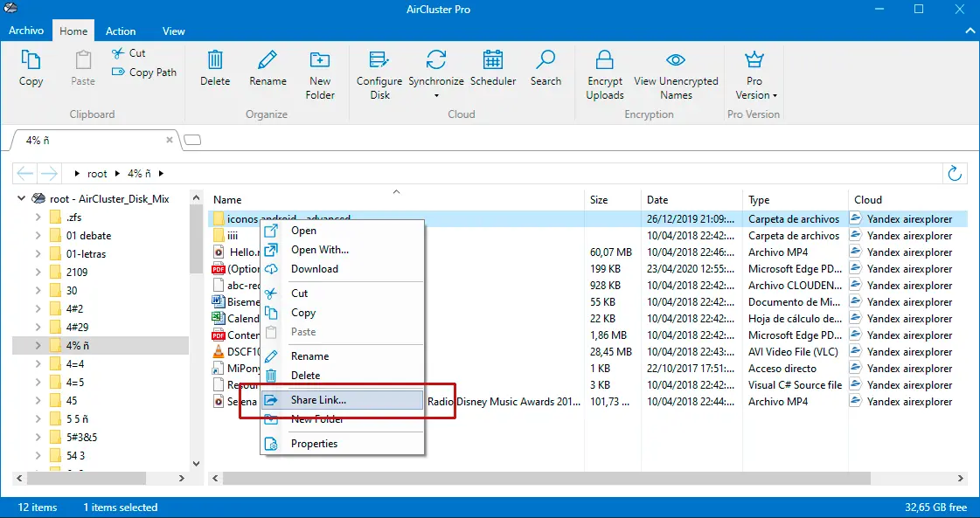This screenshot has width=980, height=518.
Task: Click 'Acceso directo' type cell
Action: coord(782,369)
